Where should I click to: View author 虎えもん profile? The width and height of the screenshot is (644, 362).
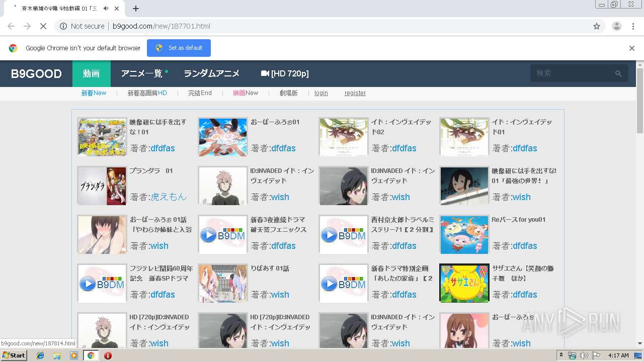tap(169, 197)
